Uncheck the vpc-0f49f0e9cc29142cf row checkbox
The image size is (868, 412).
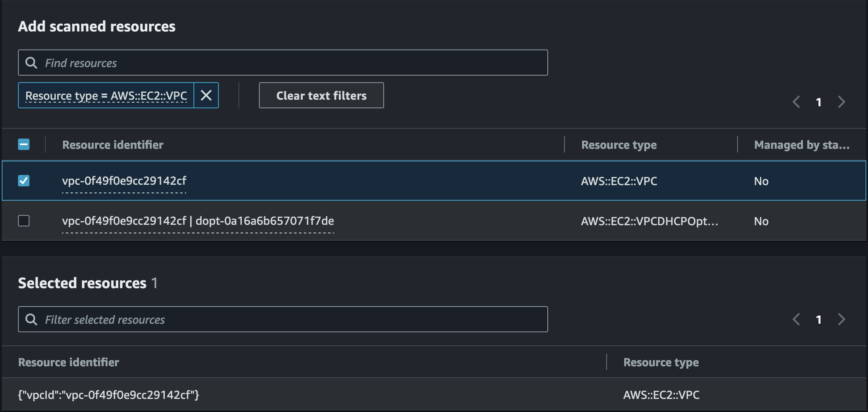pyautogui.click(x=24, y=181)
